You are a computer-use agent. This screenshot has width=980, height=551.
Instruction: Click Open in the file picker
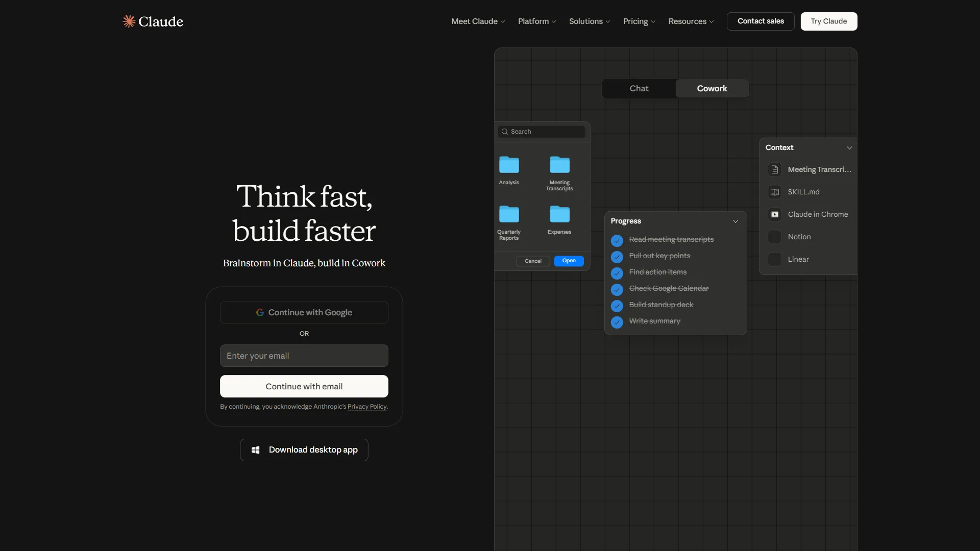(569, 261)
